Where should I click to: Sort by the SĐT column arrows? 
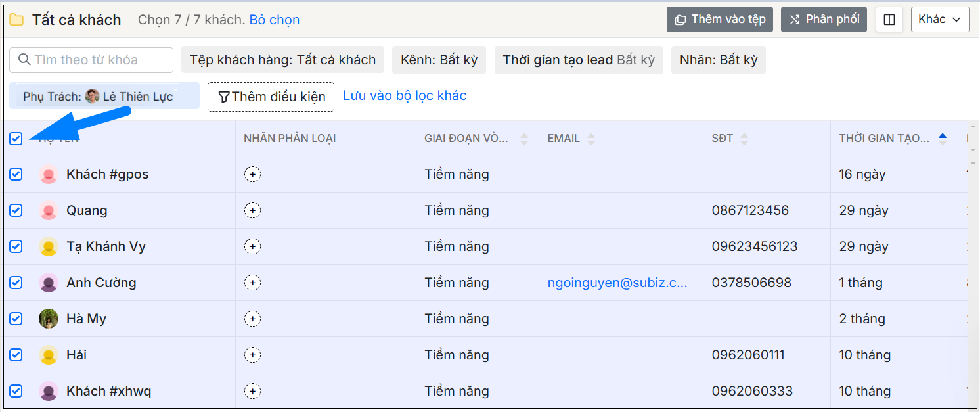coord(744,139)
